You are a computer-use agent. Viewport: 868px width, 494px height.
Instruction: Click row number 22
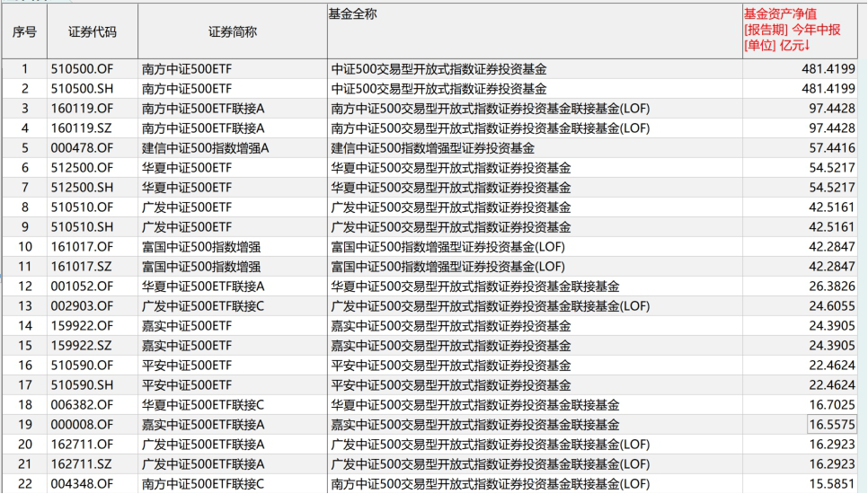tap(24, 484)
